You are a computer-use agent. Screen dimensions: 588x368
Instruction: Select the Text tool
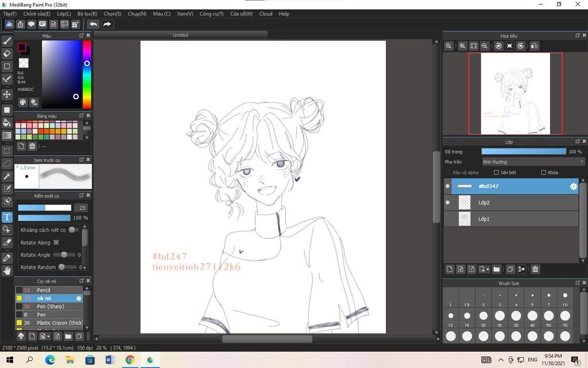click(7, 217)
